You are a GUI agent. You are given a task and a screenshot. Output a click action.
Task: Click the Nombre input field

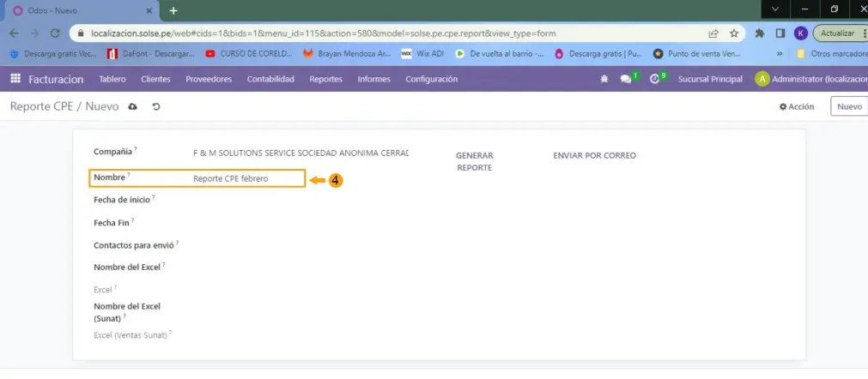pos(246,178)
